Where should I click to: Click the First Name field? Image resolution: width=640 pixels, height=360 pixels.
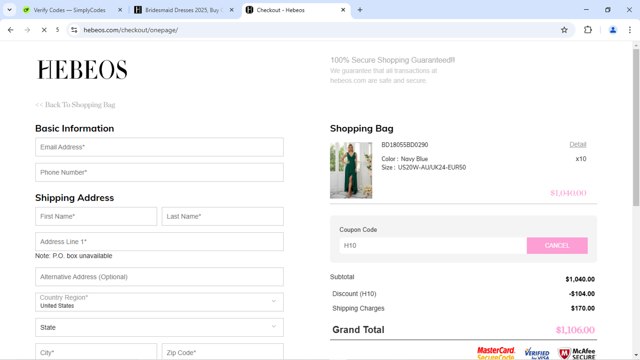coord(96,216)
